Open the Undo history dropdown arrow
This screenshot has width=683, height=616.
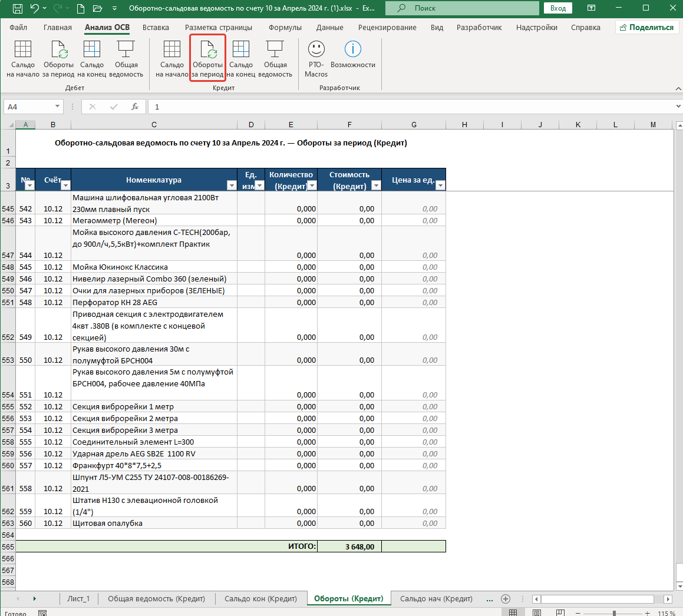(44, 8)
